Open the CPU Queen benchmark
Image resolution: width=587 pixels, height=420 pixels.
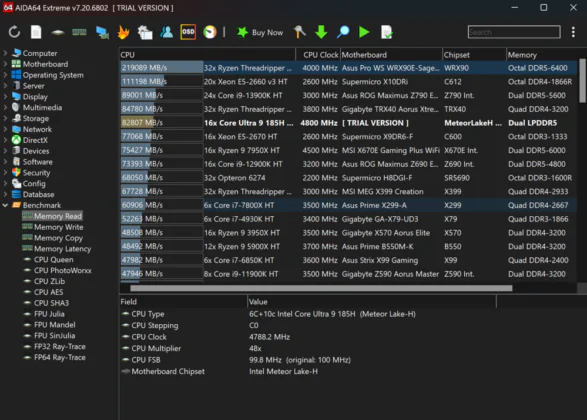click(x=54, y=259)
